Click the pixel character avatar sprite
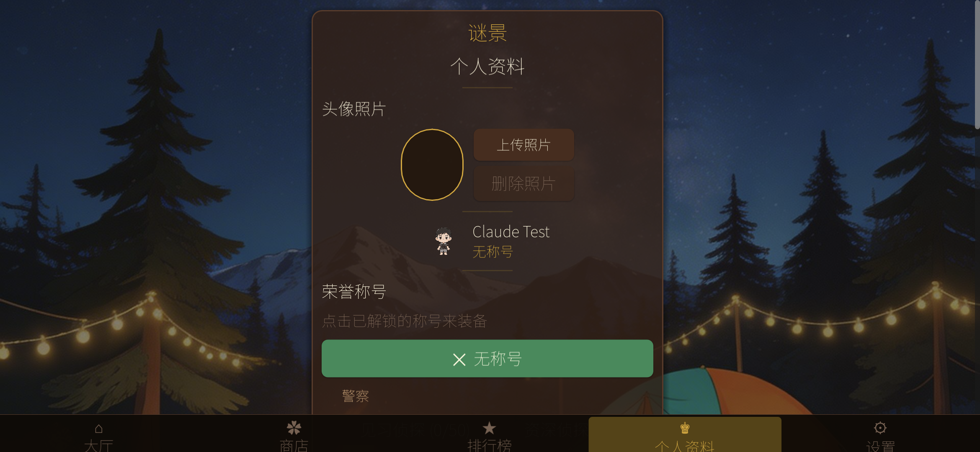 [443, 241]
